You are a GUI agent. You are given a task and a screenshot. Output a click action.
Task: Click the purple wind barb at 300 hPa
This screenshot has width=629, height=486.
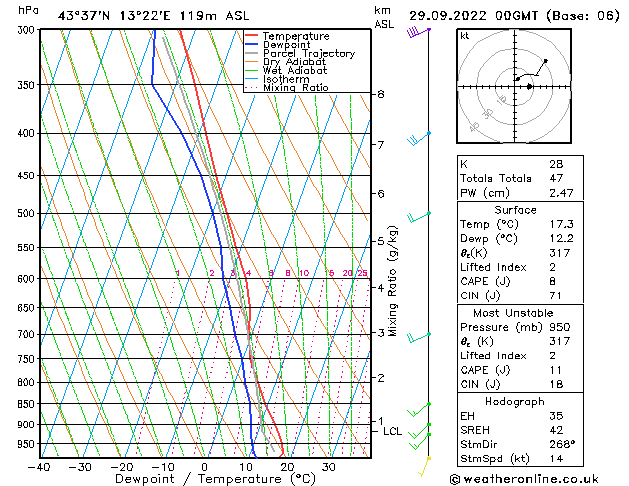coord(418,32)
